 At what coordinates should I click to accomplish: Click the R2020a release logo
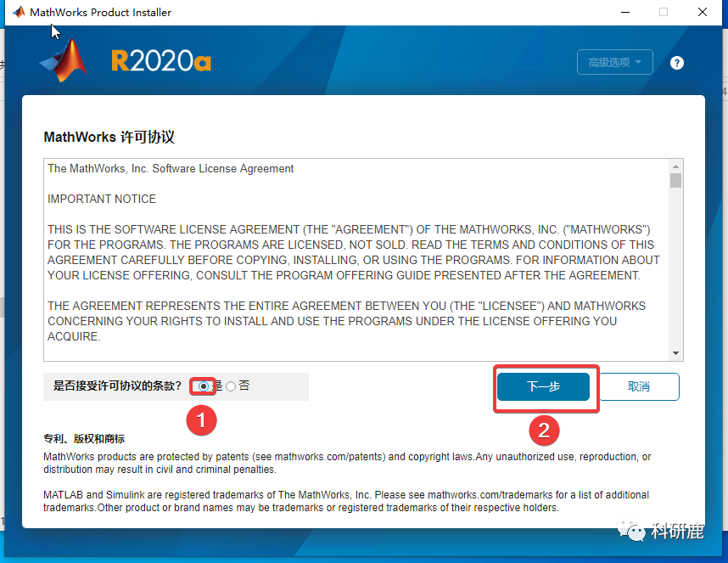(161, 61)
